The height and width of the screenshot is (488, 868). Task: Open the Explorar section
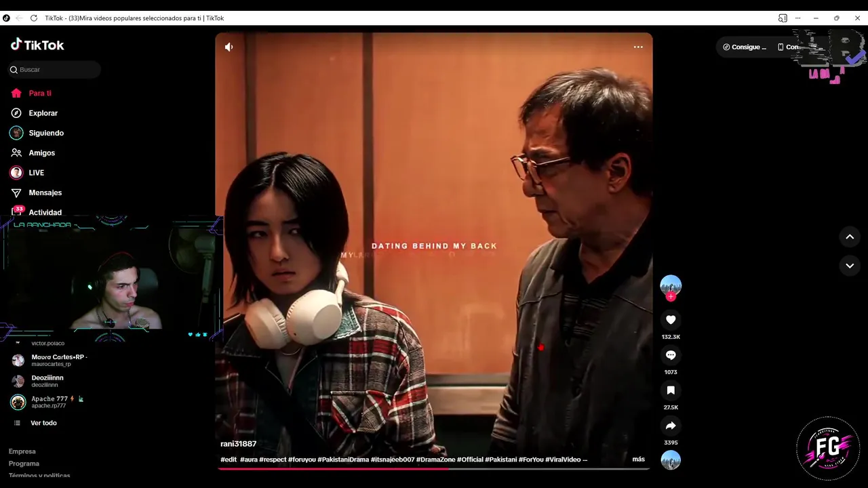coord(43,113)
